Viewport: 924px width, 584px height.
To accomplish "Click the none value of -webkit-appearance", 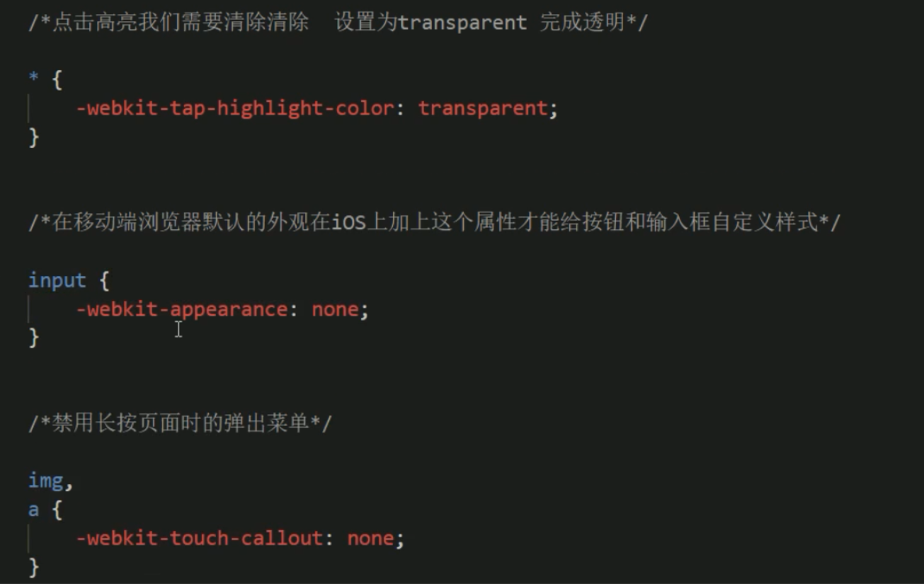I will click(335, 309).
